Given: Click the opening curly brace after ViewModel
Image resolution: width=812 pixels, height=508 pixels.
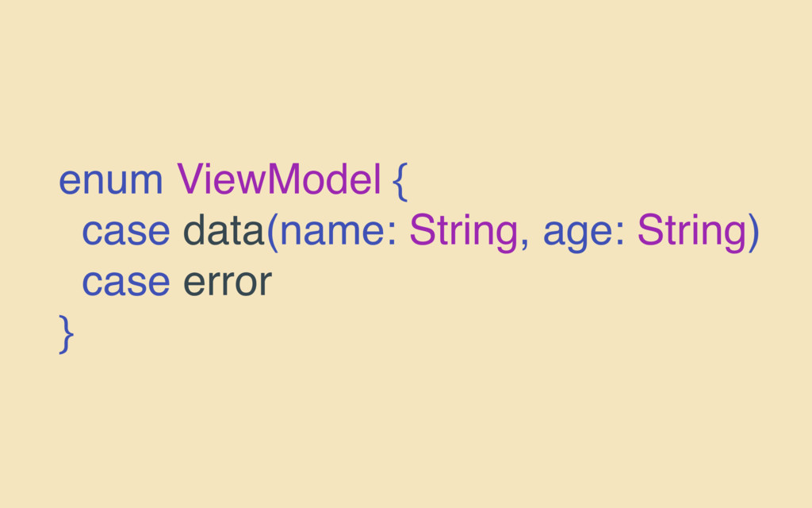Looking at the screenshot, I should click(x=400, y=181).
